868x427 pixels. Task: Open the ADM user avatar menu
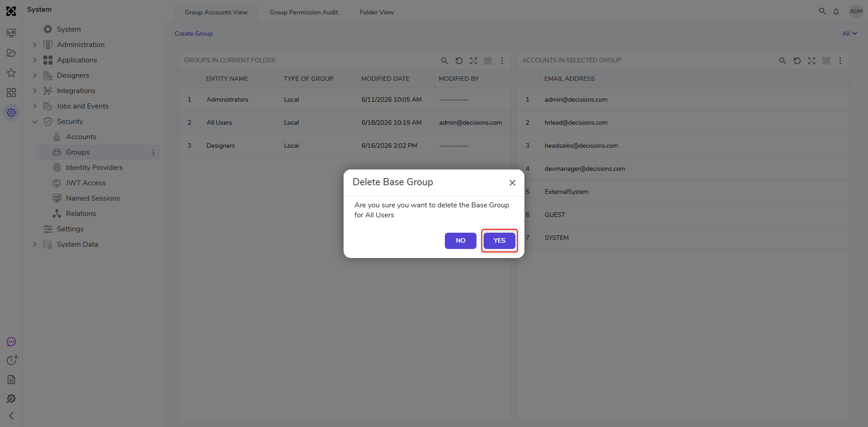856,11
